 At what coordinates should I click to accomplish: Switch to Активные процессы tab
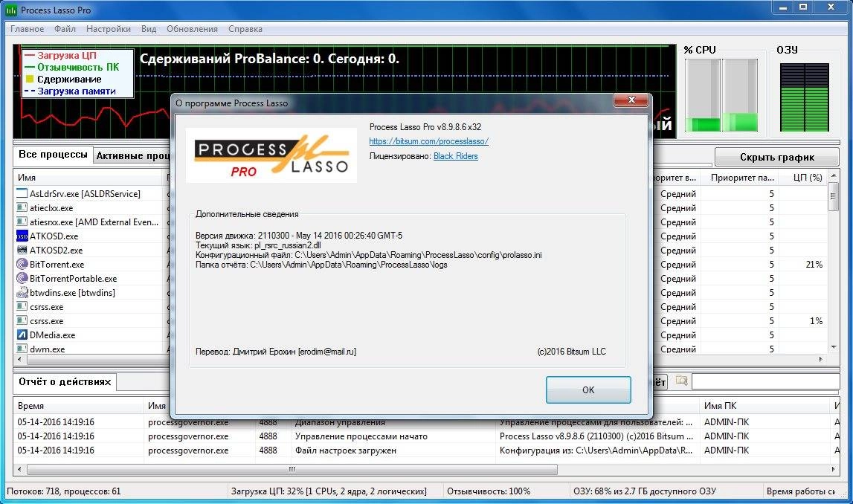pyautogui.click(x=132, y=156)
